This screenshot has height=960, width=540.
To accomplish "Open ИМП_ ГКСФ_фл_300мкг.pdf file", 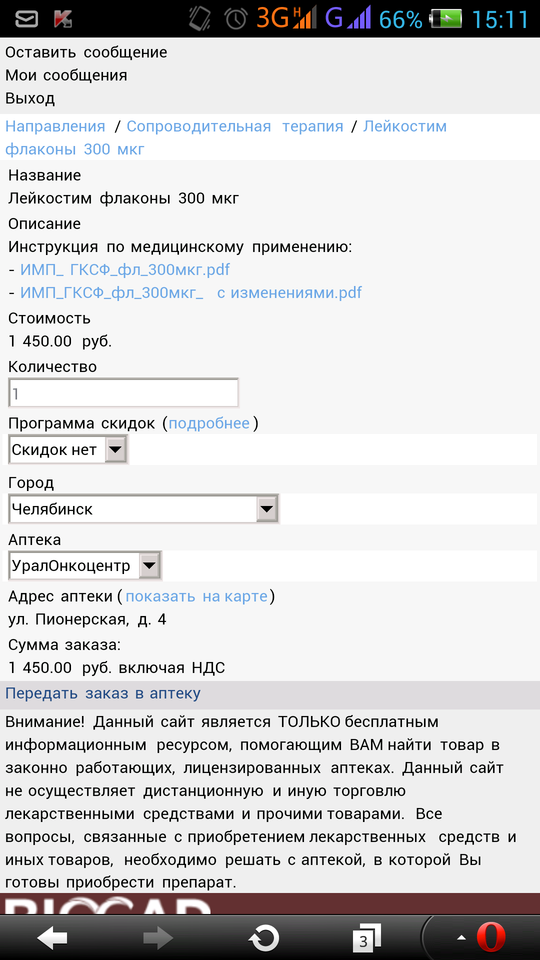I will pos(125,270).
